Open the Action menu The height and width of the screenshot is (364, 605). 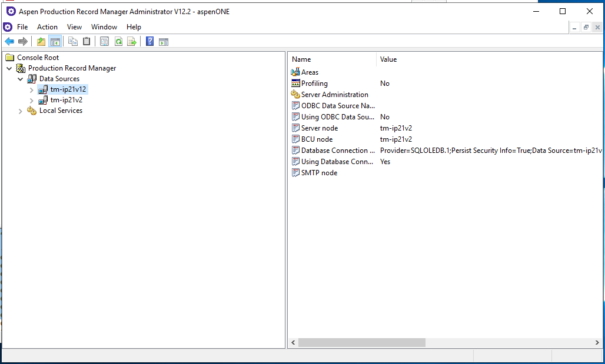tap(47, 27)
